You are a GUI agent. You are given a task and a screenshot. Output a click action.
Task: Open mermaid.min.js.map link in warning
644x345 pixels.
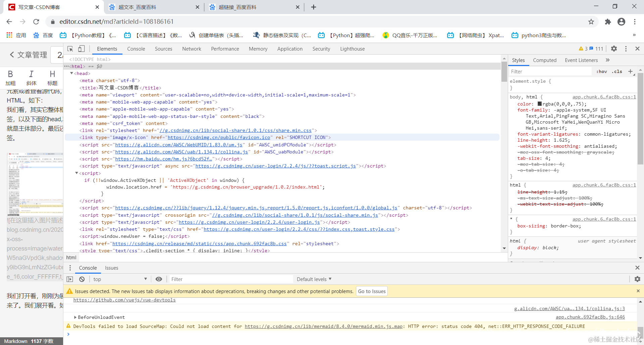(324, 326)
